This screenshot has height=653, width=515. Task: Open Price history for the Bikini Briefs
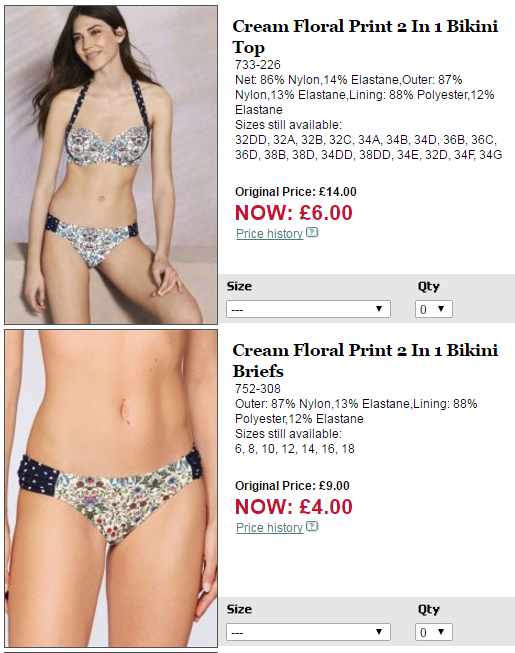(x=269, y=528)
